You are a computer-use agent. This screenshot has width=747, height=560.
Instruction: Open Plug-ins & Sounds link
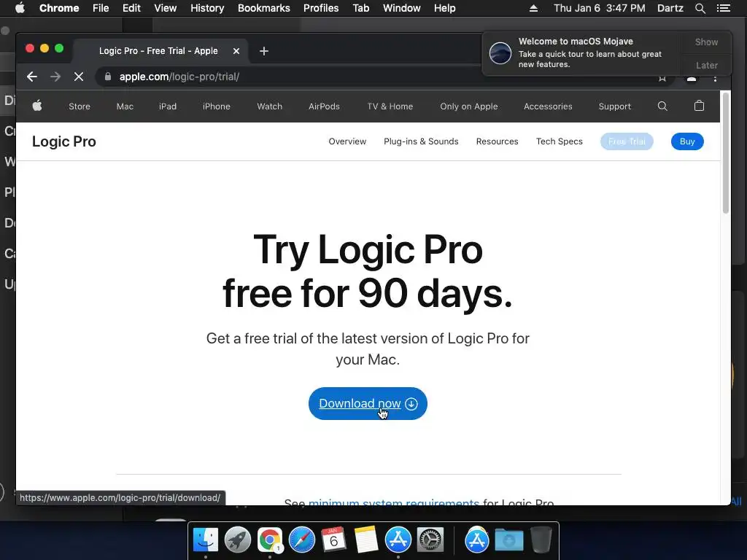(x=421, y=141)
